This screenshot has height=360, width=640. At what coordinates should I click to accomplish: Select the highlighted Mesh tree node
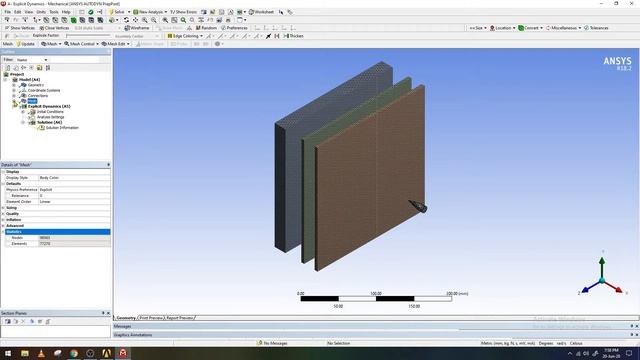tap(32, 101)
